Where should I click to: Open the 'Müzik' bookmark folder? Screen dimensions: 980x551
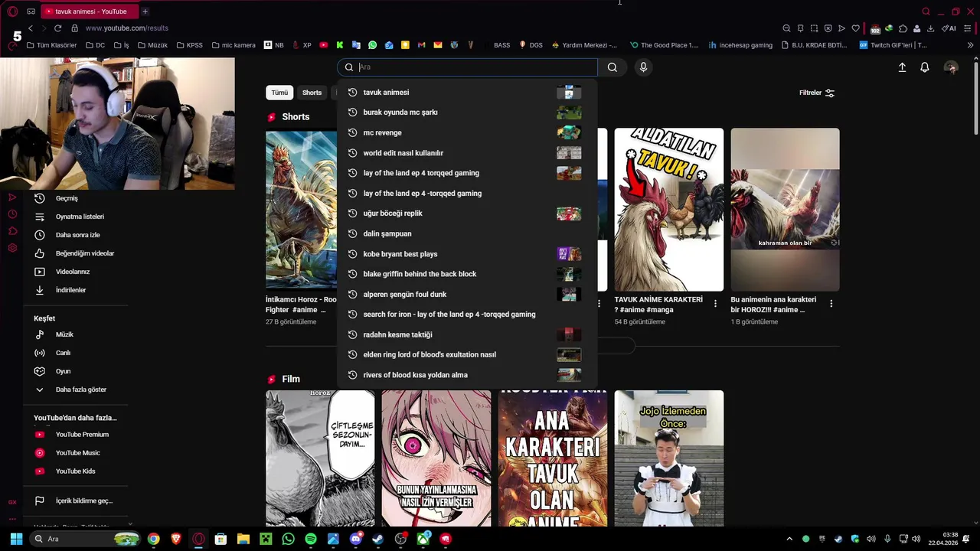click(x=153, y=45)
